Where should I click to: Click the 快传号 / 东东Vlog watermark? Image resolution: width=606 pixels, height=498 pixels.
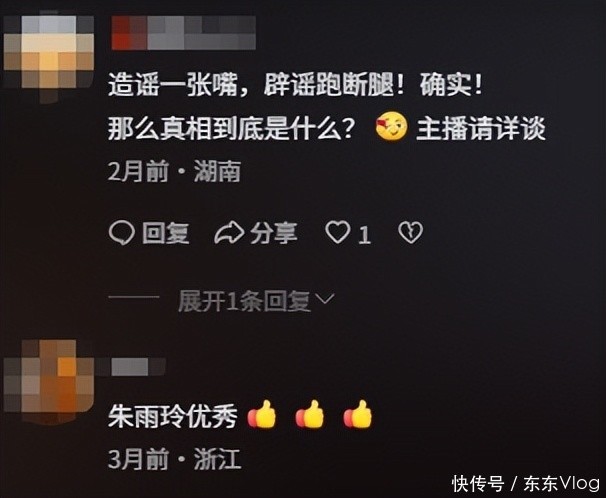[526, 483]
